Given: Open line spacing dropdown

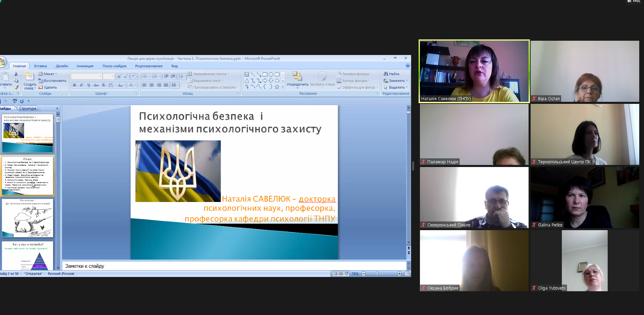Looking at the screenshot, I should tap(182, 76).
